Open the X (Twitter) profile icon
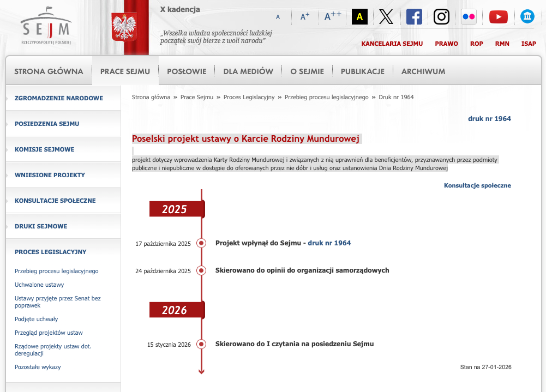Image resolution: width=546 pixels, height=392 pixels. pyautogui.click(x=386, y=17)
